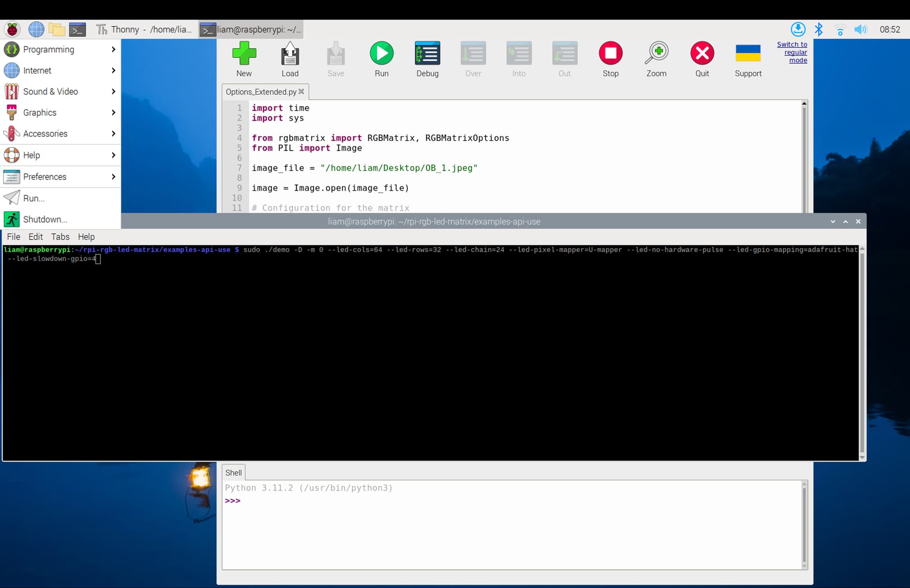Click the software updates download icon in tray
Viewport: 910px width, 588px height.
[x=798, y=29]
